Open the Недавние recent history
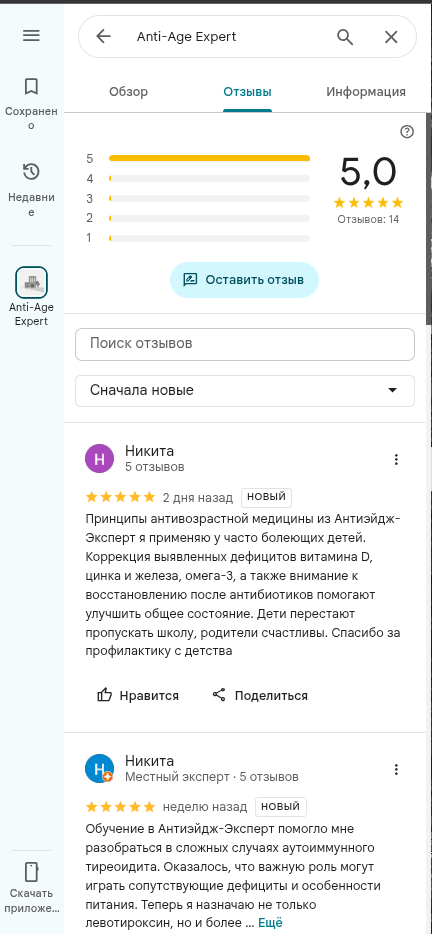 point(31,189)
